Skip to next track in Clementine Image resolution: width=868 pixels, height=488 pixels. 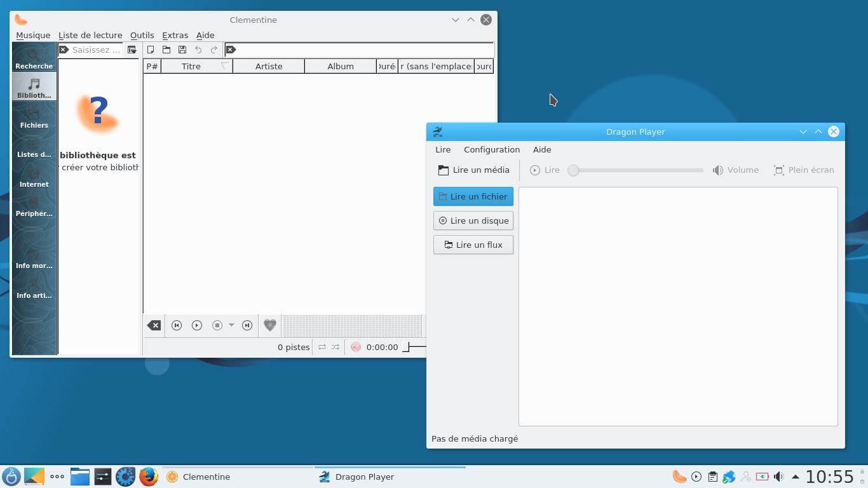(x=247, y=325)
